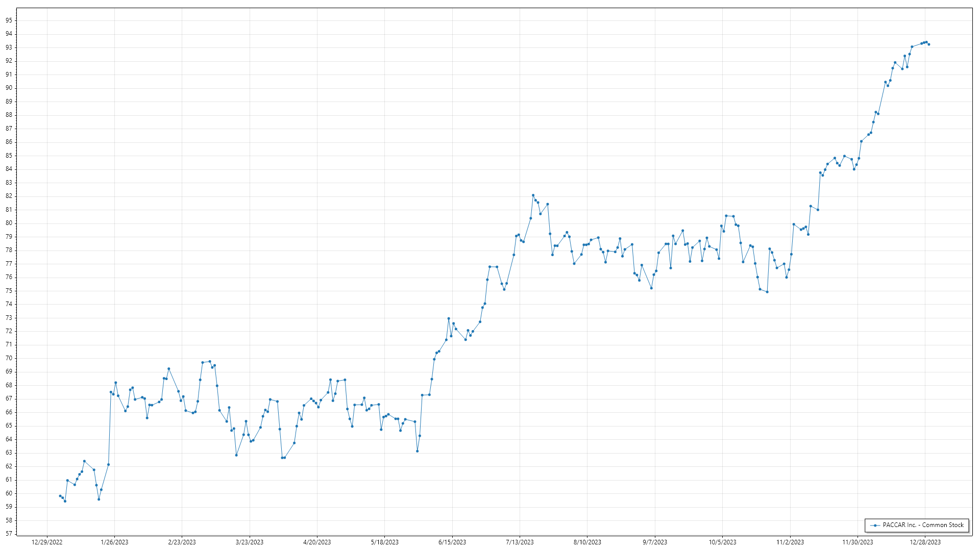The height and width of the screenshot is (551, 980).
Task: Click the 9/7/2023 date axis label
Action: pyautogui.click(x=655, y=542)
